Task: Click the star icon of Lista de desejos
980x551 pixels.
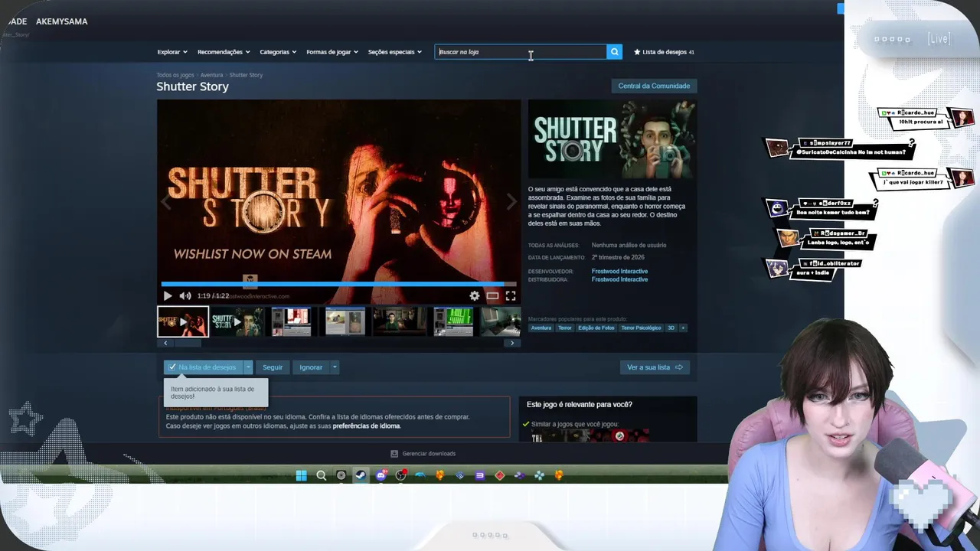Action: tap(637, 52)
